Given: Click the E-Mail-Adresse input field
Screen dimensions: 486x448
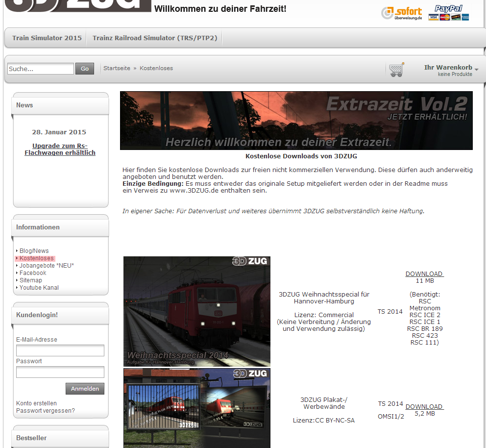Looking at the screenshot, I should 60,350.
